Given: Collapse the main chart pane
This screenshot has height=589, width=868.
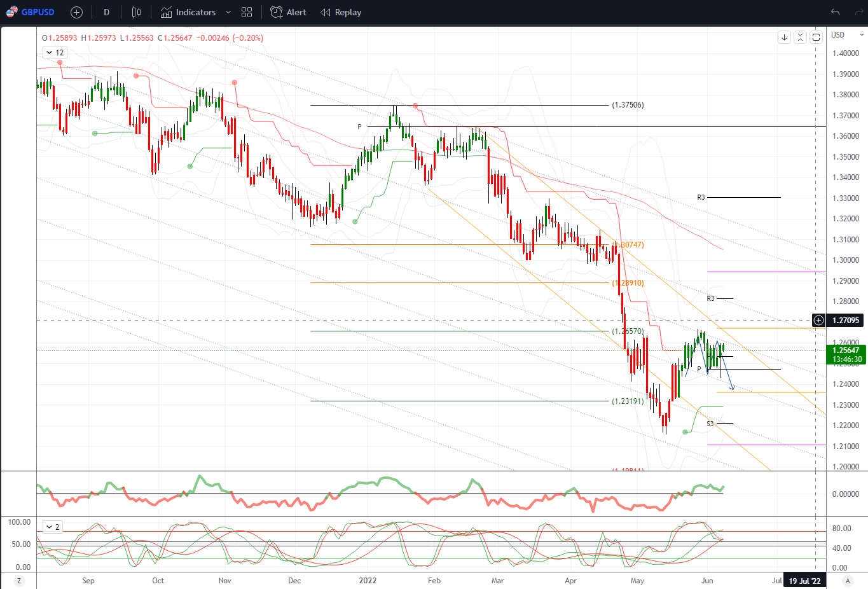Looking at the screenshot, I should pos(800,38).
